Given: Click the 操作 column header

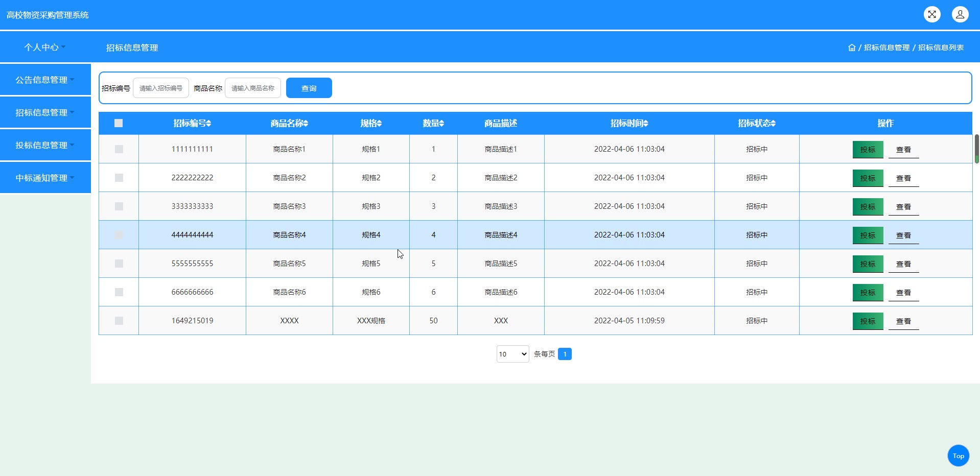Looking at the screenshot, I should pos(885,123).
